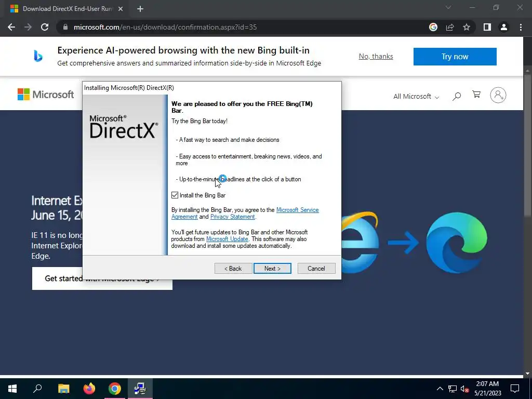Viewport: 532px width, 399px height.
Task: Click the Microsoft logo on the webpage
Action: pos(46,95)
